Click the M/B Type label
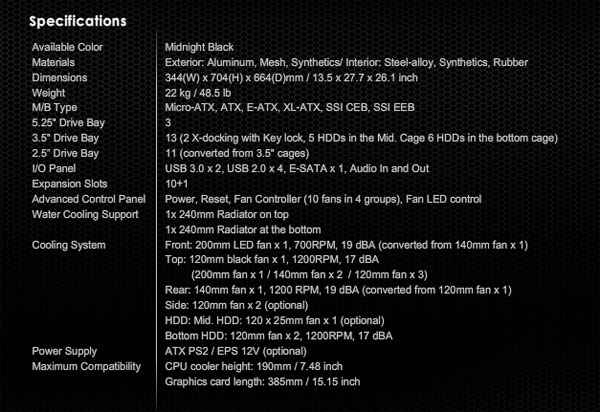 coord(54,107)
